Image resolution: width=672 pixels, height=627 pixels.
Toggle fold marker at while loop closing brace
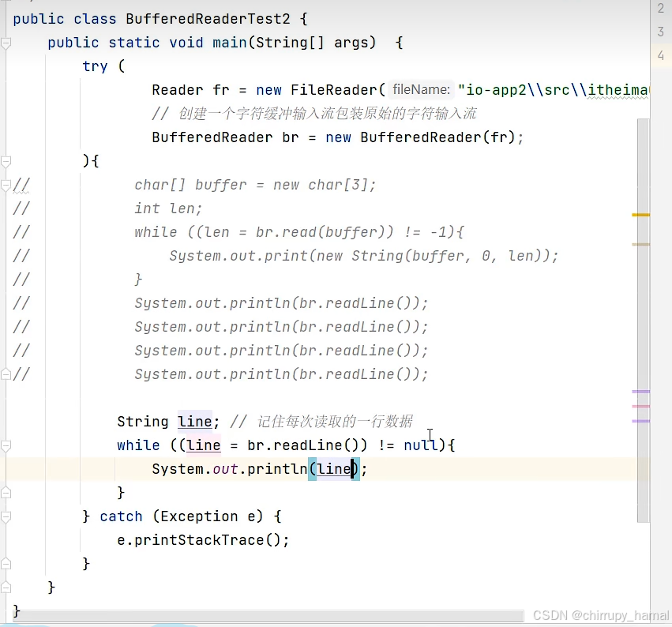[x=6, y=493]
